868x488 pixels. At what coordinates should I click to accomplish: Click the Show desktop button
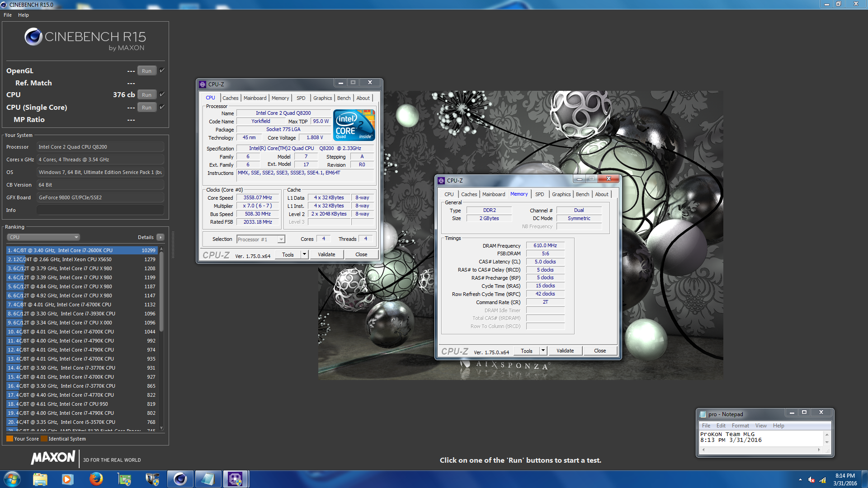tap(864, 479)
